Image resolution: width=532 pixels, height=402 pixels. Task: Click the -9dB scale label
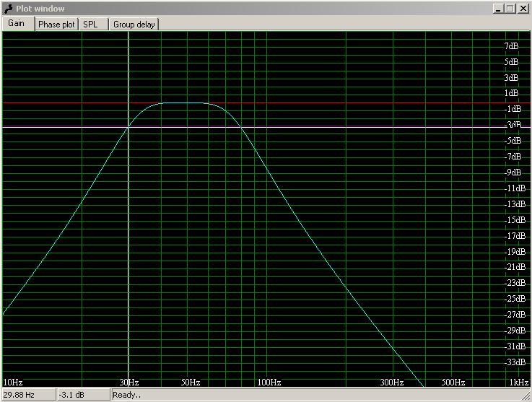click(x=513, y=172)
